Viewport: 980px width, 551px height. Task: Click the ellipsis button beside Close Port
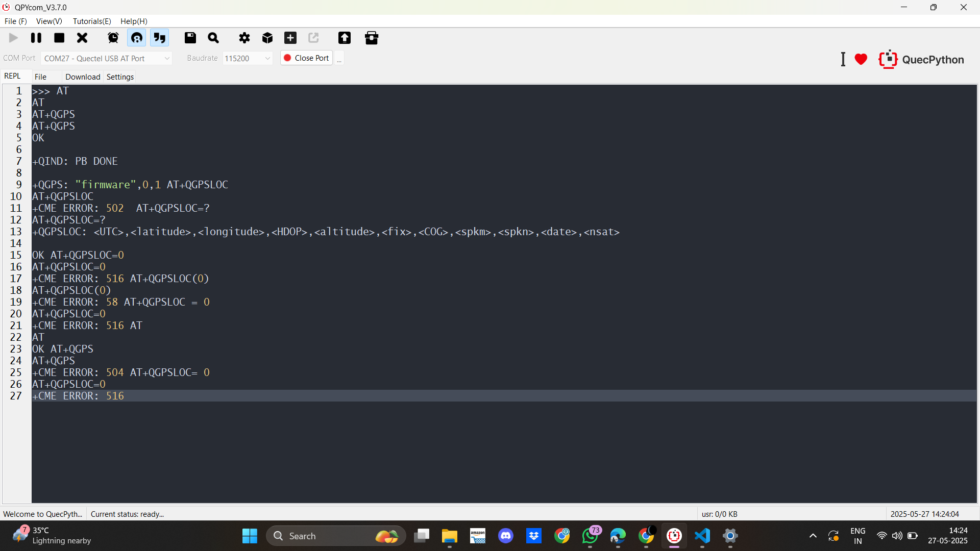tap(339, 59)
